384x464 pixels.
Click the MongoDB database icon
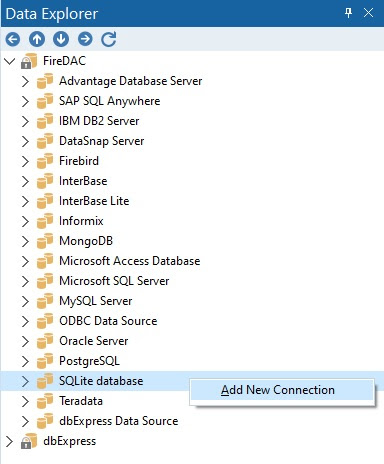tap(45, 241)
